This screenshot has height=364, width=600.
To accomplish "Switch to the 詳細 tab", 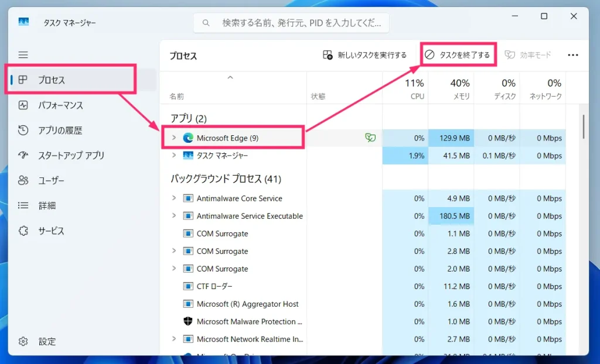I will coord(83,206).
